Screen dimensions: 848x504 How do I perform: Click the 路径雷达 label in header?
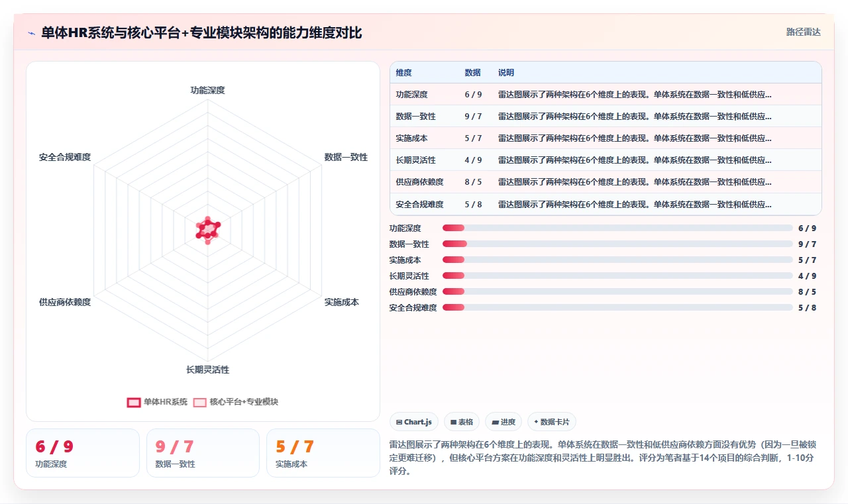(803, 32)
